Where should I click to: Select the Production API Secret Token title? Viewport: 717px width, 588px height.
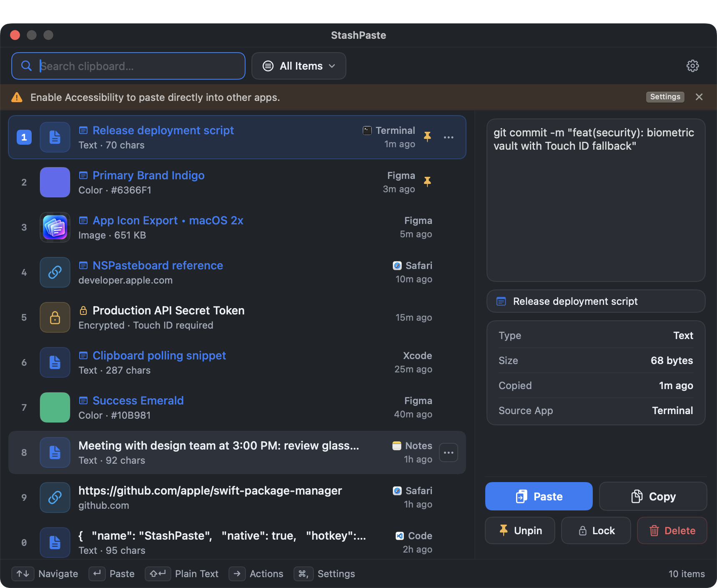click(168, 310)
